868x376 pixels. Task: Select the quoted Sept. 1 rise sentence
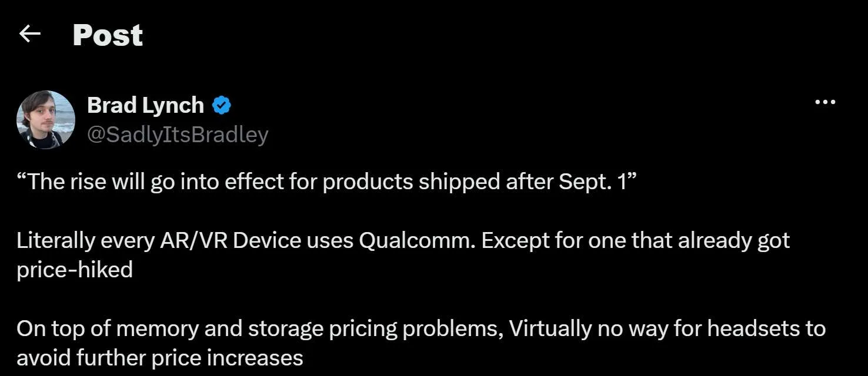[x=327, y=182]
